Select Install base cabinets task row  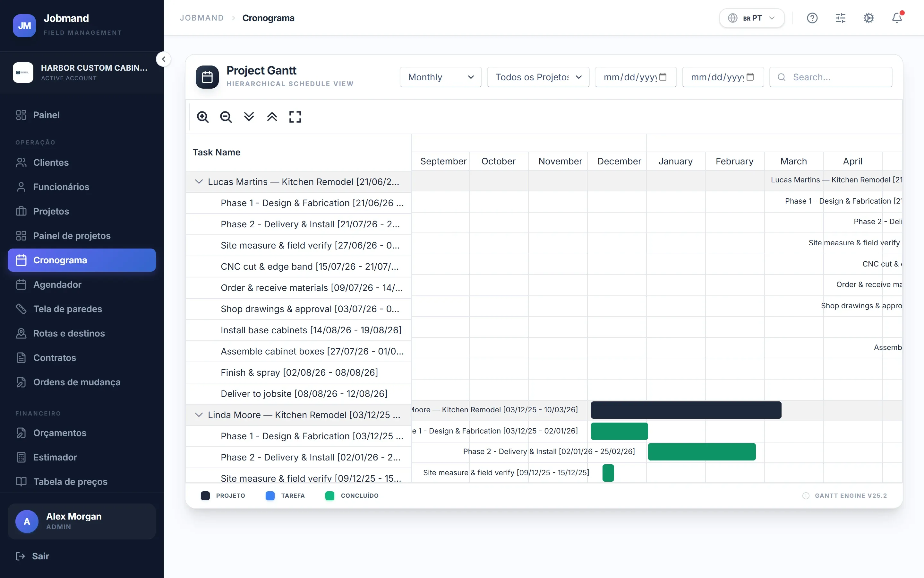pyautogui.click(x=299, y=330)
